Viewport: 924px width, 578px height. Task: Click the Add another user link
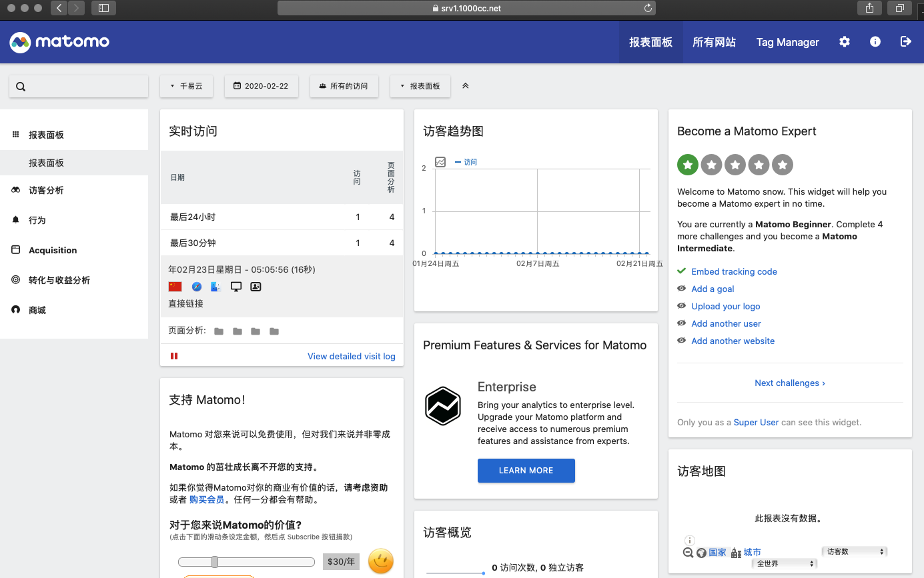726,323
